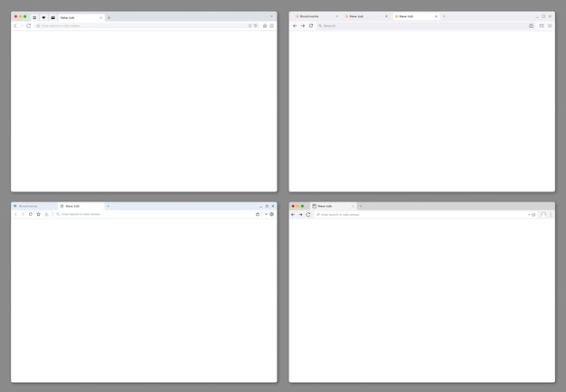Close the New tab tab in top-left browser

tap(100, 18)
